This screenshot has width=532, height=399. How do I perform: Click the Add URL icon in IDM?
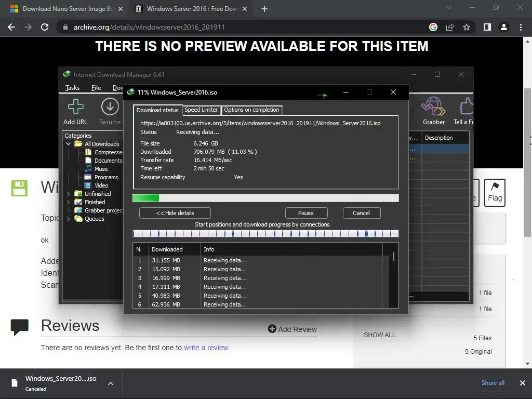coord(75,107)
